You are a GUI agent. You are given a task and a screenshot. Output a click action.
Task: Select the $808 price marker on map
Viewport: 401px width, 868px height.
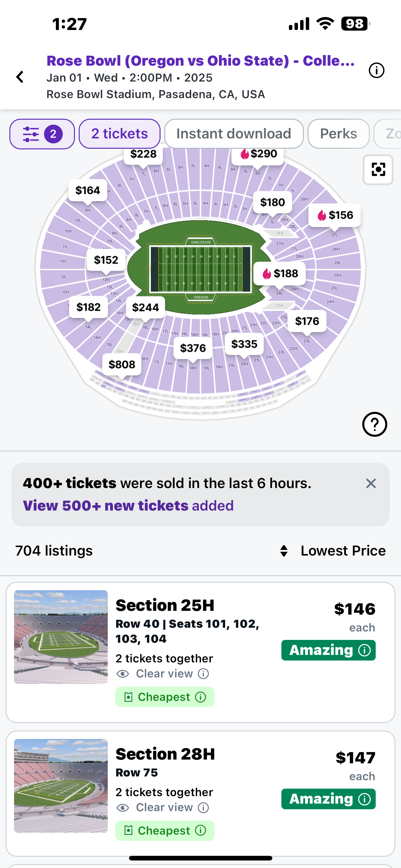click(122, 365)
